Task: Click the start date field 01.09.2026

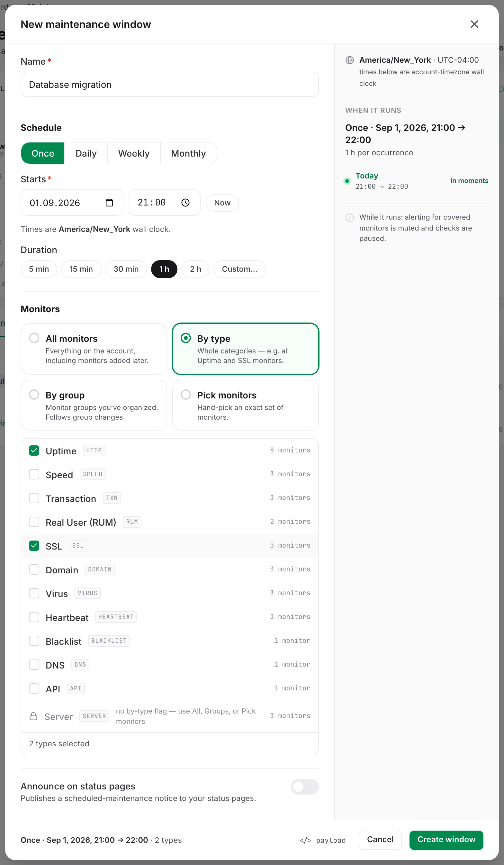Action: coord(72,203)
